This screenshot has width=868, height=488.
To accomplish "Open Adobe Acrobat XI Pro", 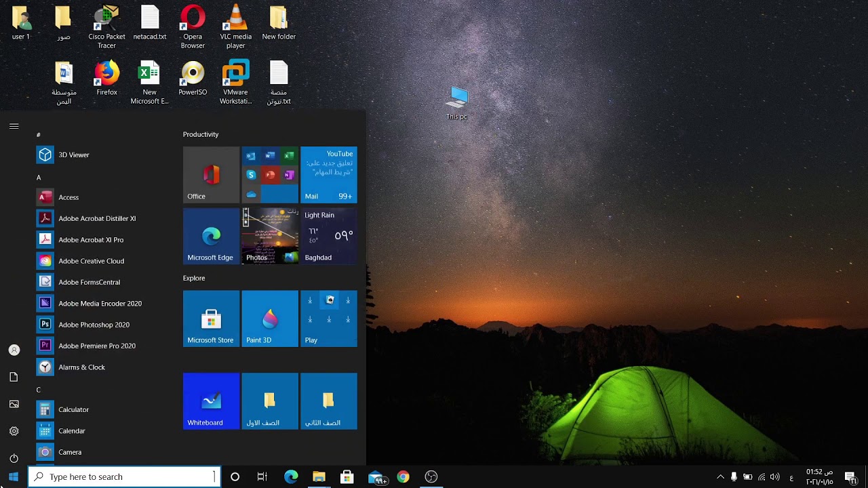I will [x=98, y=240].
